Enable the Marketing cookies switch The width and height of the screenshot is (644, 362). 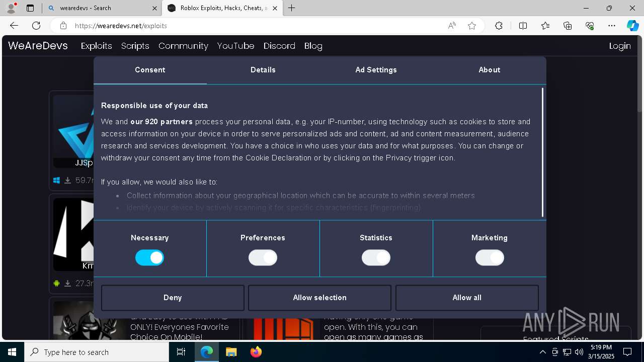pos(490,258)
